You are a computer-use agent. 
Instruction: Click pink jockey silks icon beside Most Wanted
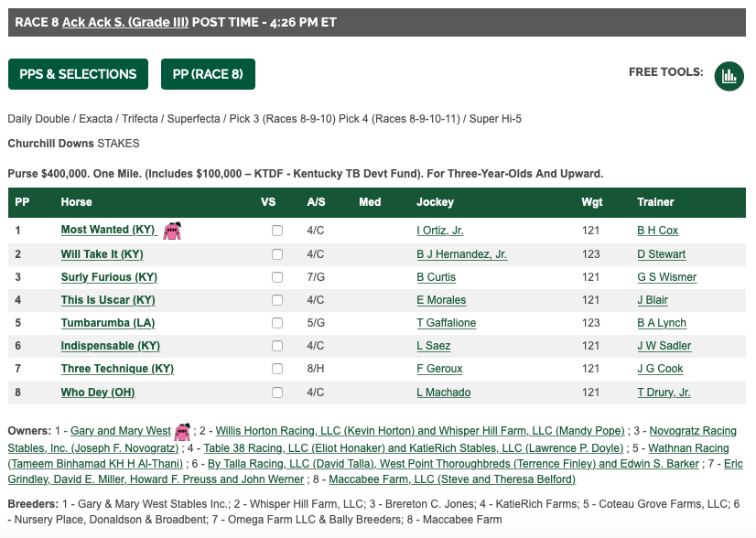pos(172,231)
